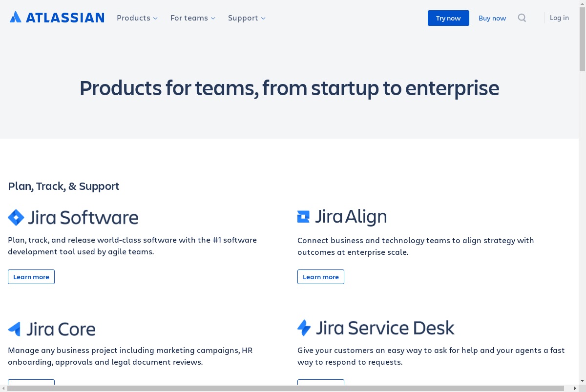Click the Jira Align description about enterprise scale
586x392 pixels.
pos(416,247)
